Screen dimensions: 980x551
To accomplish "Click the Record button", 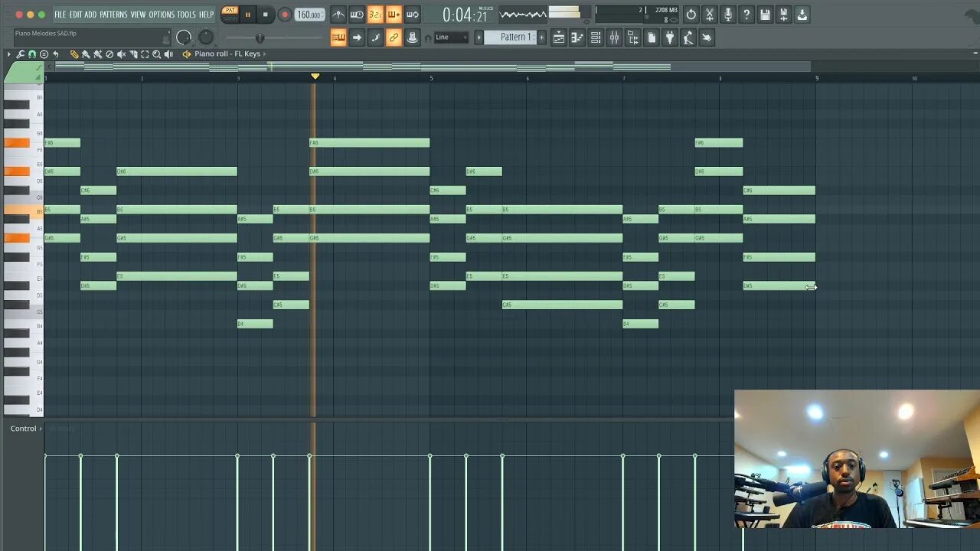I will [284, 15].
